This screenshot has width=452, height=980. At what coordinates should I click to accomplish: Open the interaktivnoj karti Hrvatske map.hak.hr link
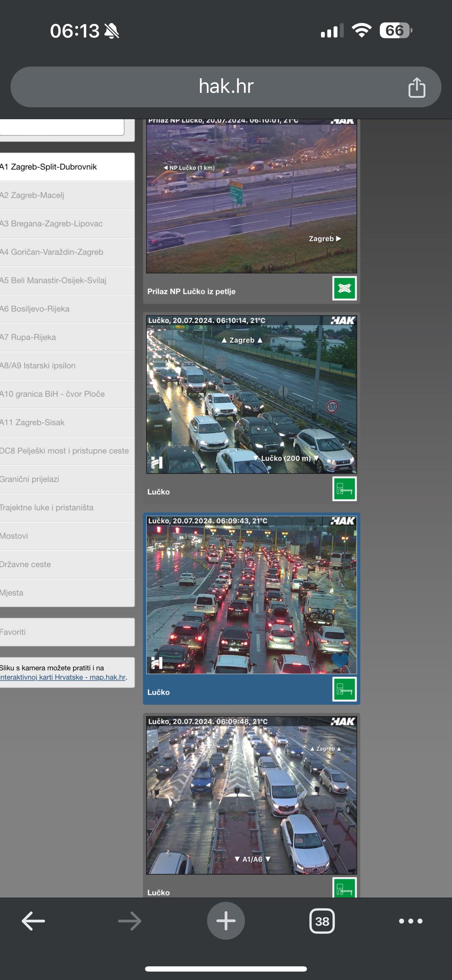[x=63, y=678]
